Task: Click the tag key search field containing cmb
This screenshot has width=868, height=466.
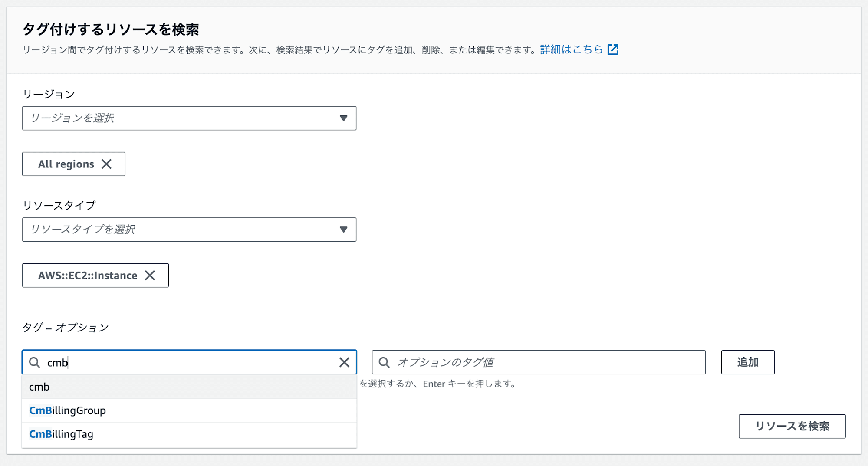Action: [189, 362]
